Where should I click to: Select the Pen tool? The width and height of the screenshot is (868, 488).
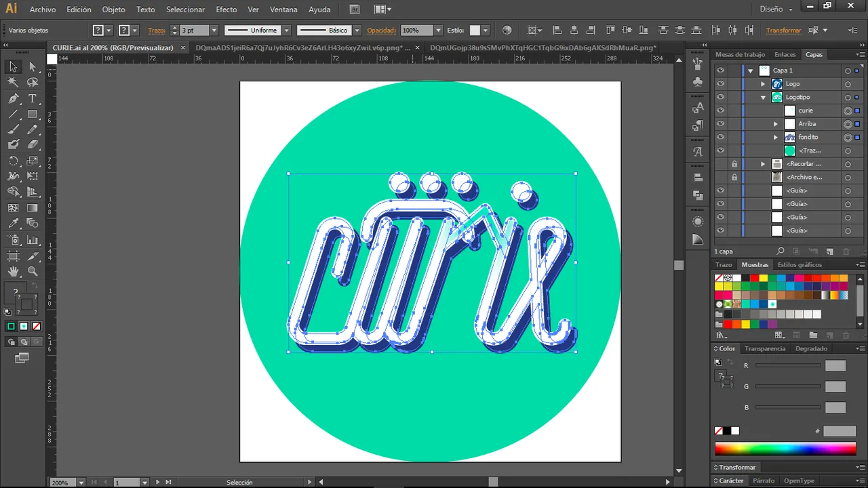click(13, 98)
